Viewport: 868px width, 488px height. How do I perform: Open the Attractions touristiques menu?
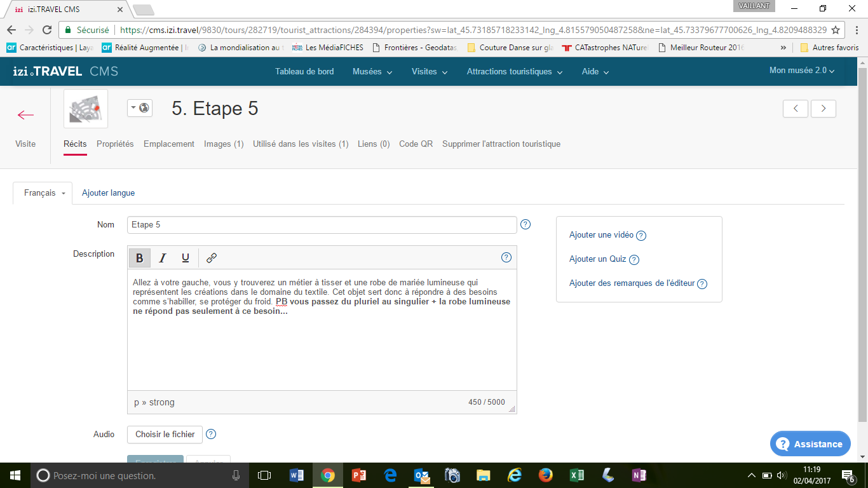point(514,72)
